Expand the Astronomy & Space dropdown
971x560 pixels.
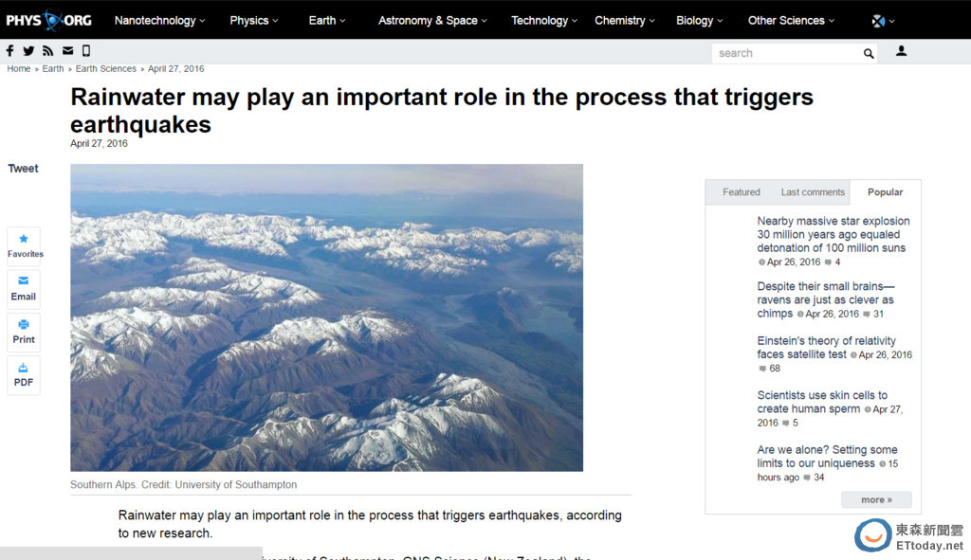(432, 20)
